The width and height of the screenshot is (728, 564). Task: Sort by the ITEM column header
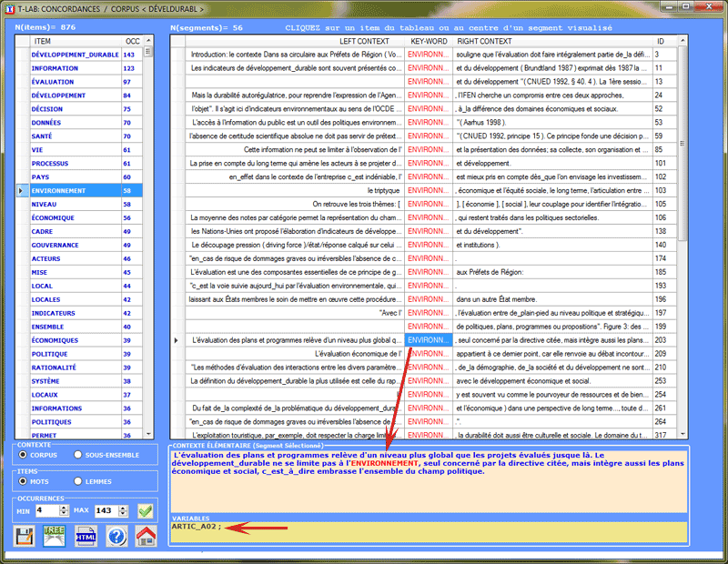pyautogui.click(x=76, y=41)
